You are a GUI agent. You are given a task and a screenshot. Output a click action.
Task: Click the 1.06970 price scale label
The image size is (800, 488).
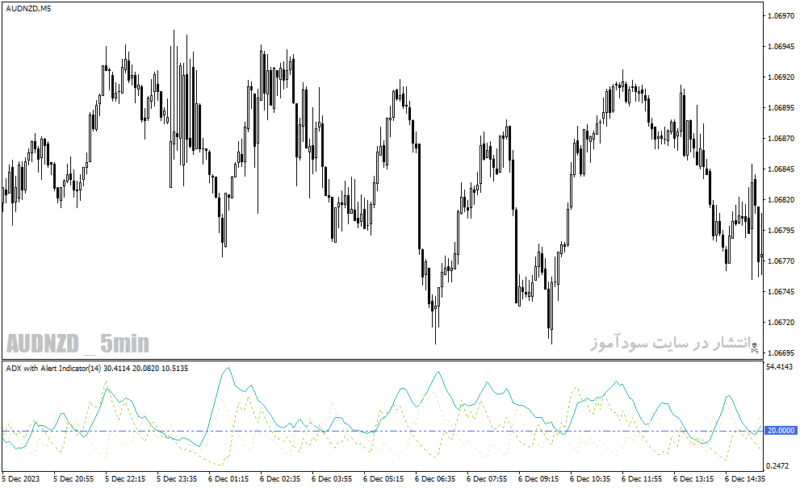(x=781, y=16)
